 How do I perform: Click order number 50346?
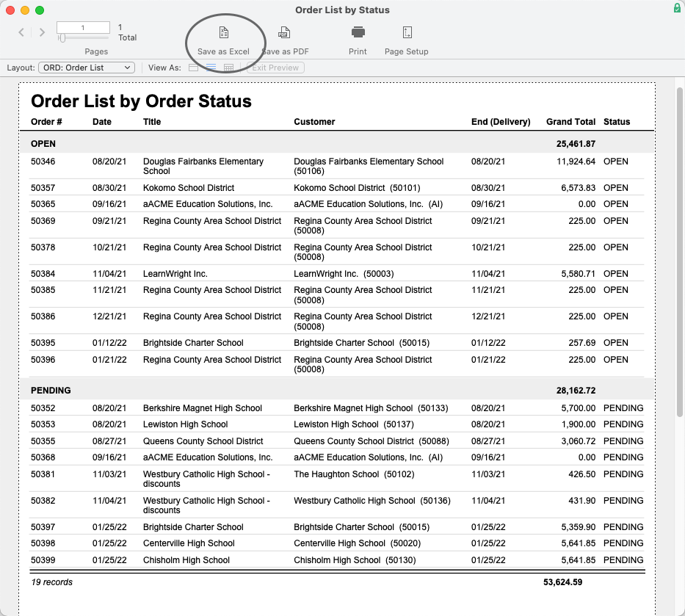[43, 162]
